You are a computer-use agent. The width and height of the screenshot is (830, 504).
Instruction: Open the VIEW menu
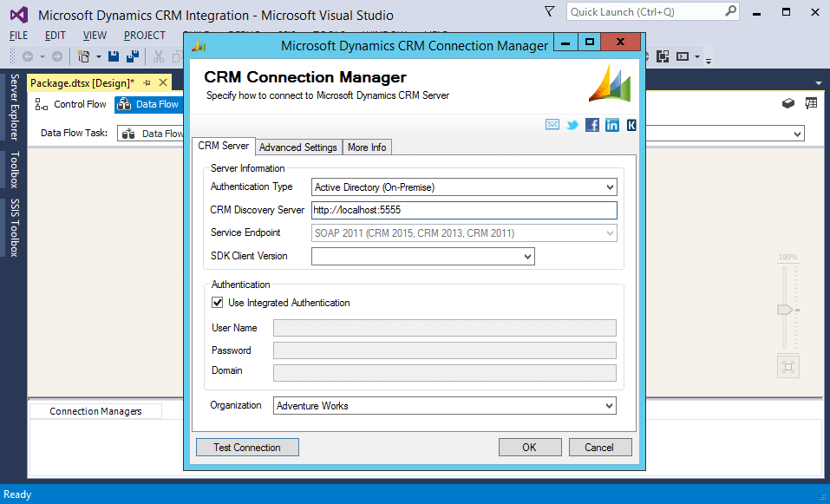coord(95,35)
